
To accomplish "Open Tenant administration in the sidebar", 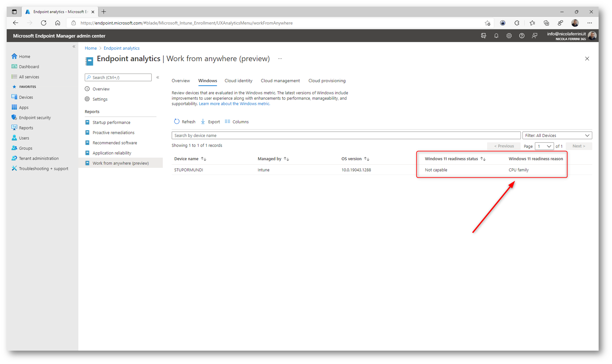I will pos(39,158).
